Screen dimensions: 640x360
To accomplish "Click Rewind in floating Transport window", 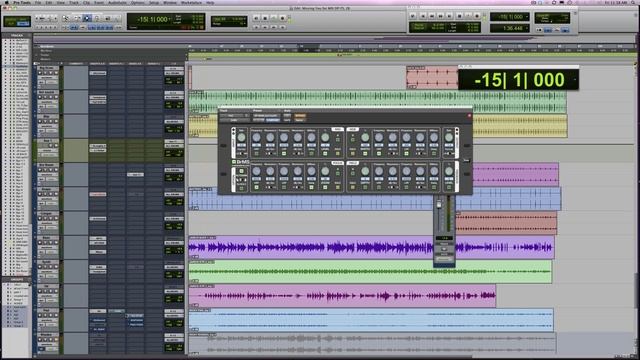I will [x=431, y=16].
